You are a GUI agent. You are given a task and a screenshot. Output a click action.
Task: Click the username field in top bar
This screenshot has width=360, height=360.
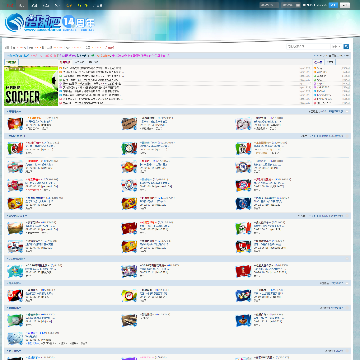pos(269,5)
